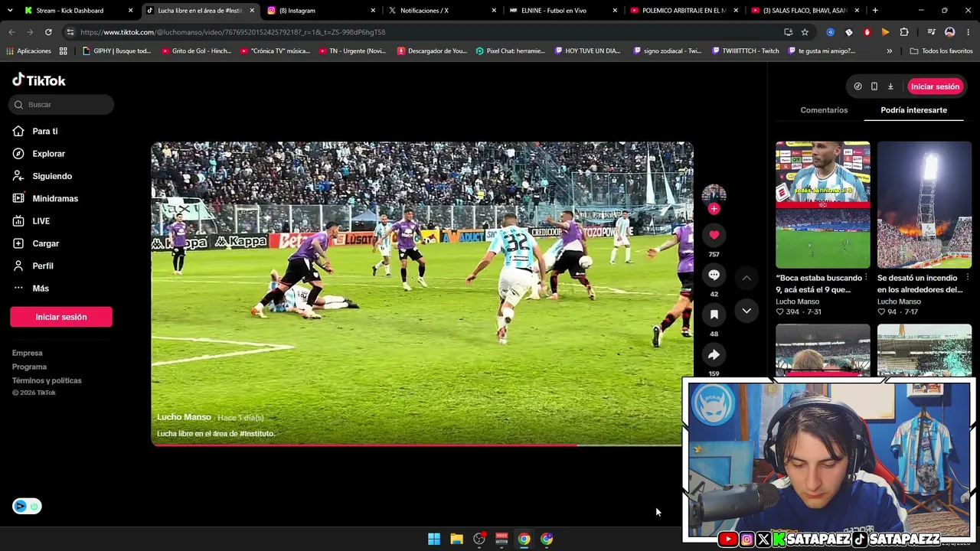Open Google Chrome from the taskbar

(x=524, y=539)
